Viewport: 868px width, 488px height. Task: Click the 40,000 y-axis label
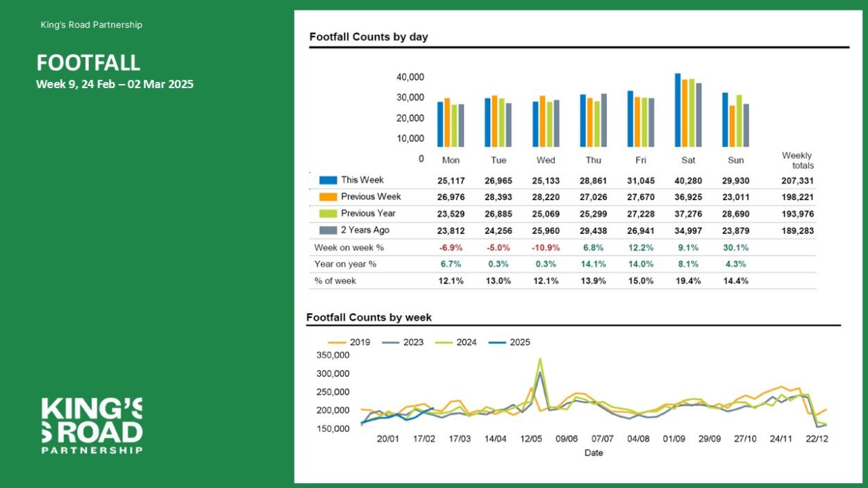click(410, 77)
